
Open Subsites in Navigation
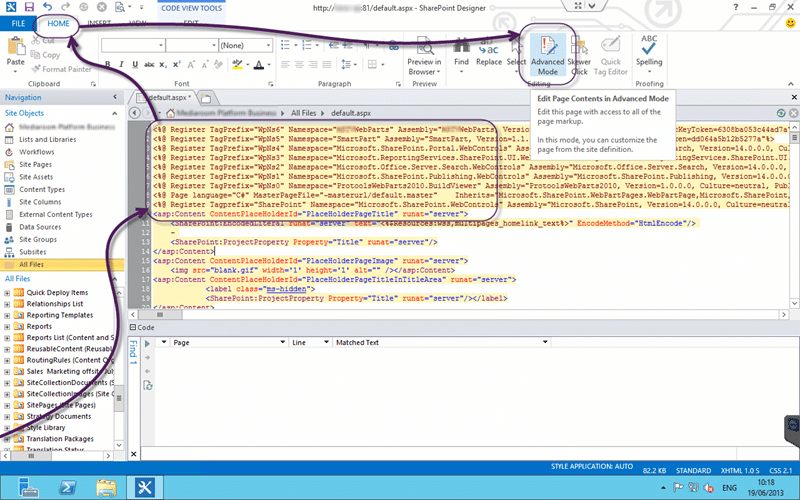[33, 252]
